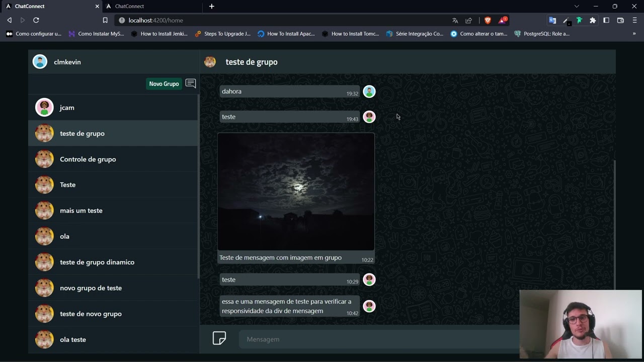Open How to Install Tomc... bookmark
Viewport: 644px width, 362px height.
[350, 34]
